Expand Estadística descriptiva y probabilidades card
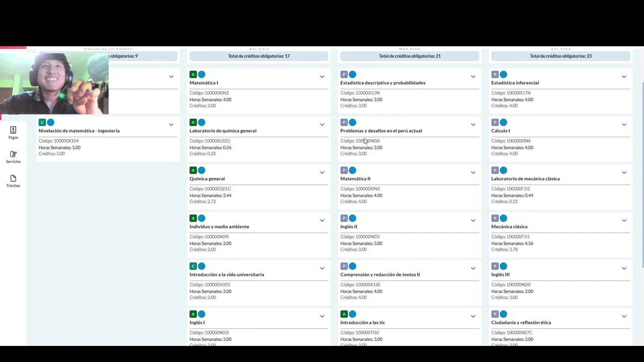 point(473,77)
